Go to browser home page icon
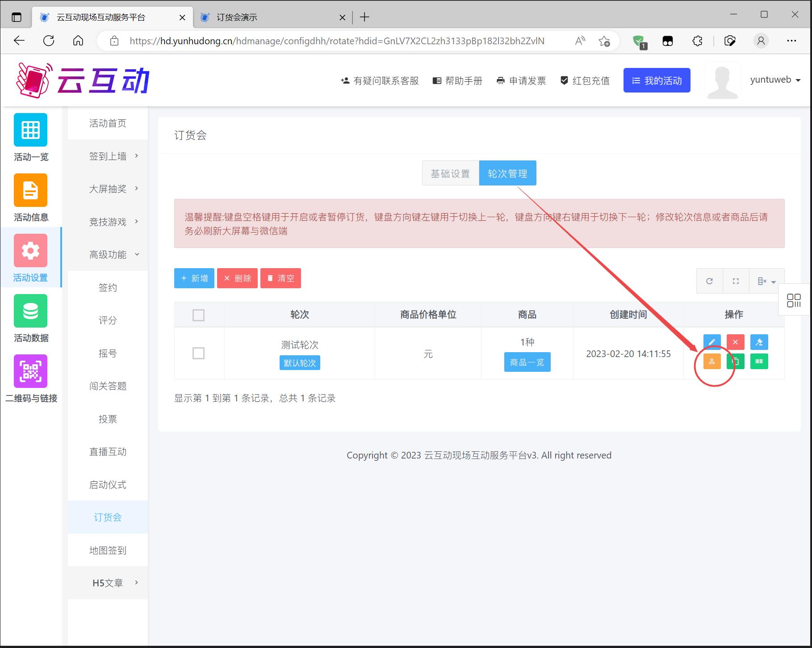Viewport: 812px width, 648px height. 78,41
